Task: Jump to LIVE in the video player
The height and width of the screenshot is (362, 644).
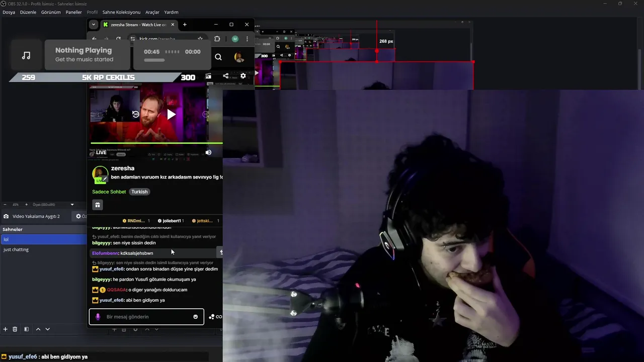Action: [101, 152]
